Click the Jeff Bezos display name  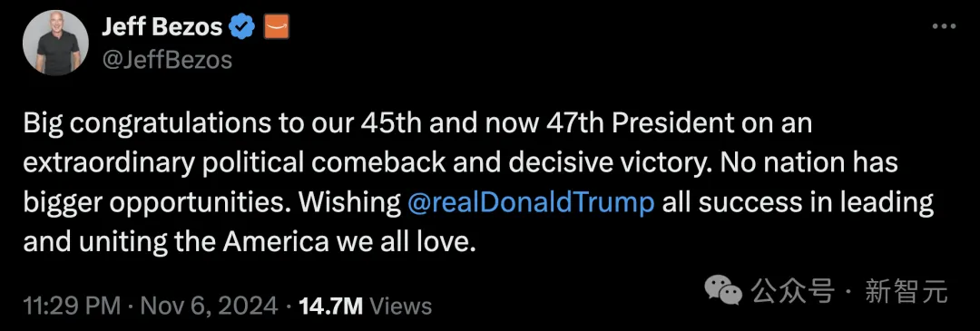point(162,27)
